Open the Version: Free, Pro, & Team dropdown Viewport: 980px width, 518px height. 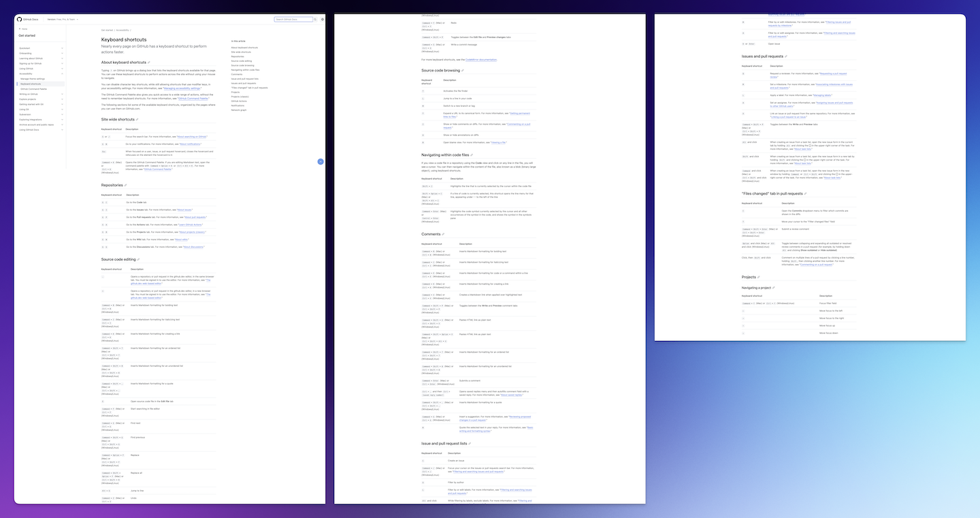63,19
